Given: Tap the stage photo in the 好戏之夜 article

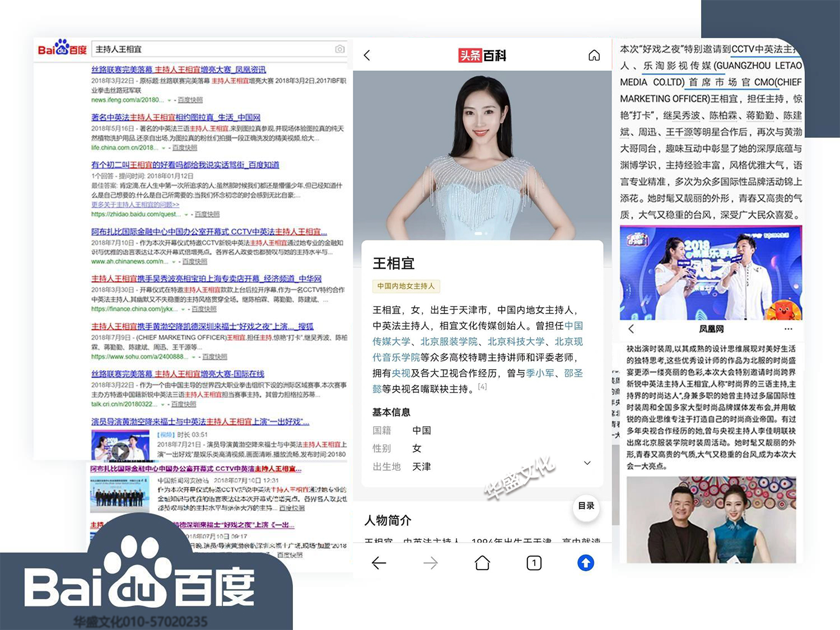Looking at the screenshot, I should click(711, 273).
